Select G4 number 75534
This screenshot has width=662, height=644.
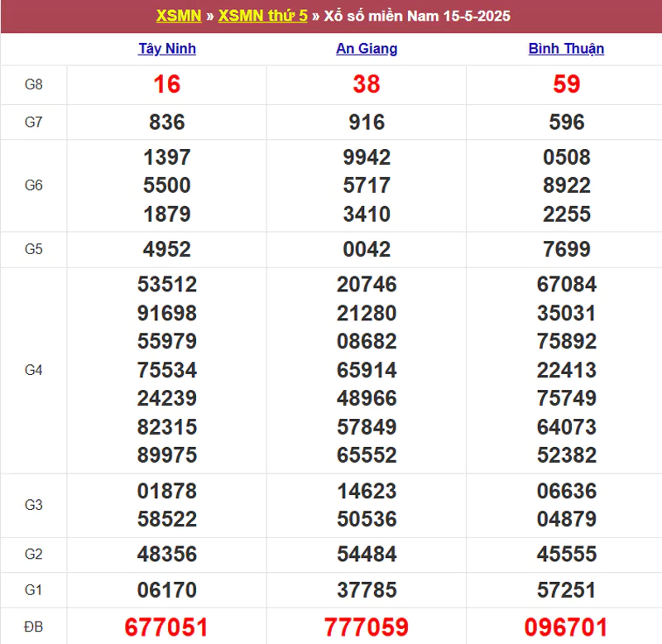pos(167,370)
